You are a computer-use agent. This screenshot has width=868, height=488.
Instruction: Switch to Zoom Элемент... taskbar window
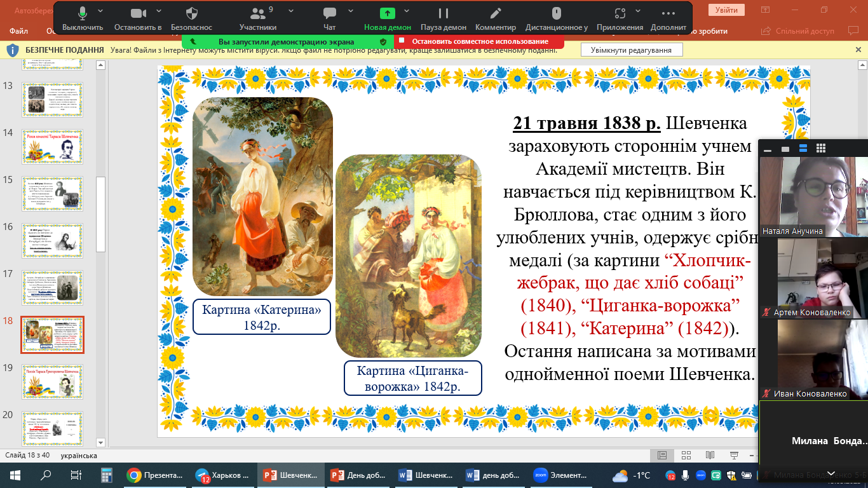[x=562, y=475]
